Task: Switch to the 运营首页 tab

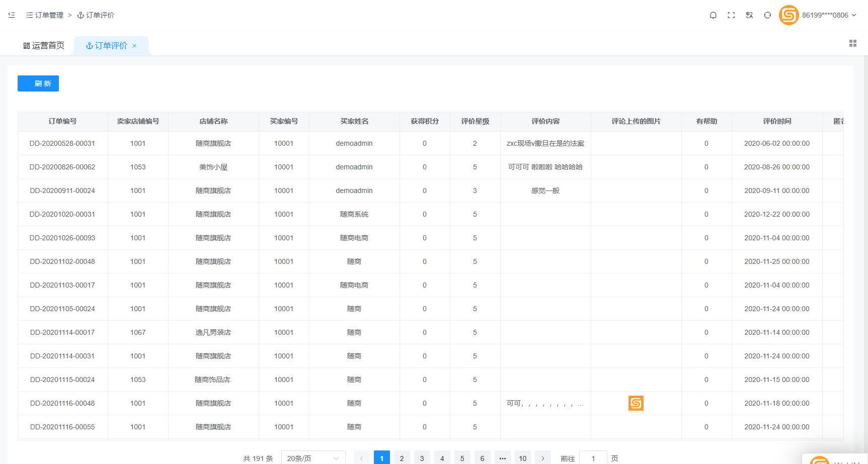Action: pos(44,46)
